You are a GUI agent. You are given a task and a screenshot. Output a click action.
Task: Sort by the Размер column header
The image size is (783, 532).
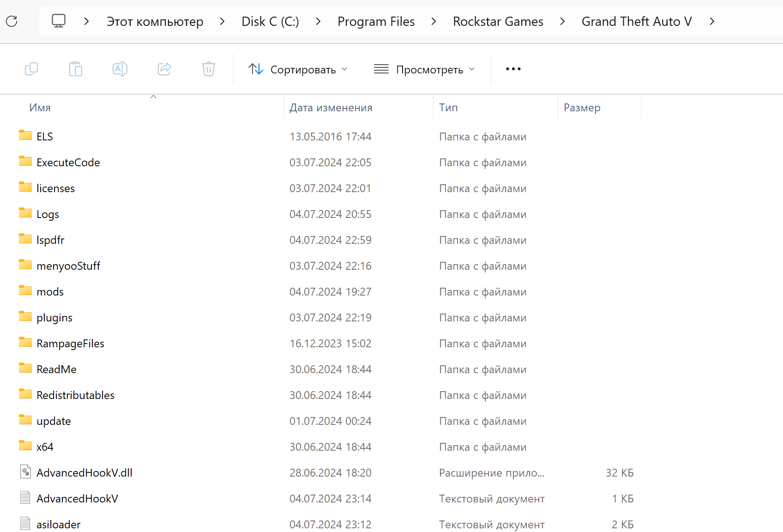pyautogui.click(x=582, y=108)
